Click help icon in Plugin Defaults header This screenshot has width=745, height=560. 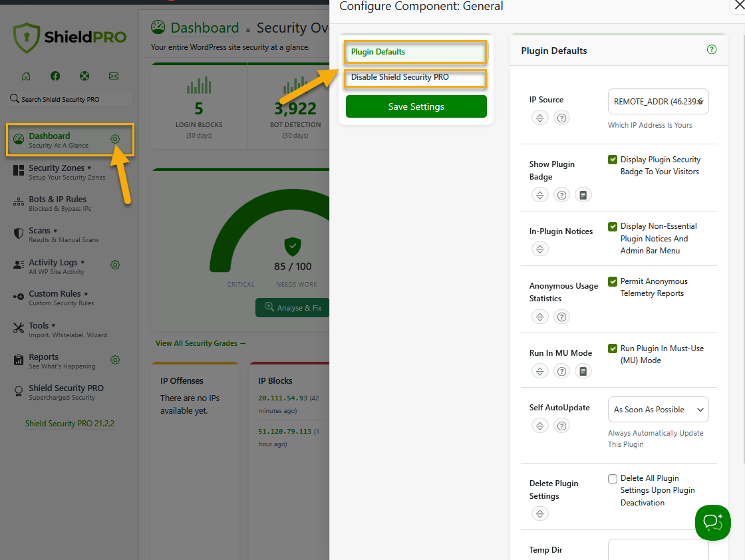coord(711,49)
